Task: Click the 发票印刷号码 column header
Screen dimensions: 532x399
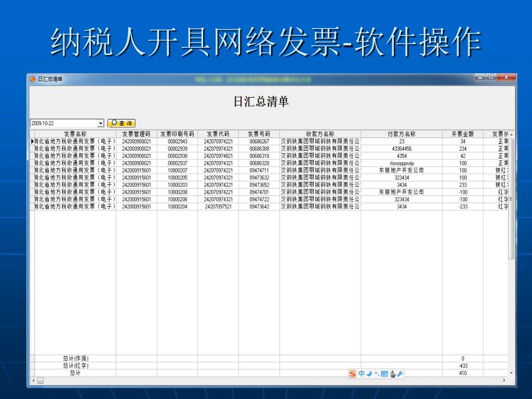Action: (178, 134)
